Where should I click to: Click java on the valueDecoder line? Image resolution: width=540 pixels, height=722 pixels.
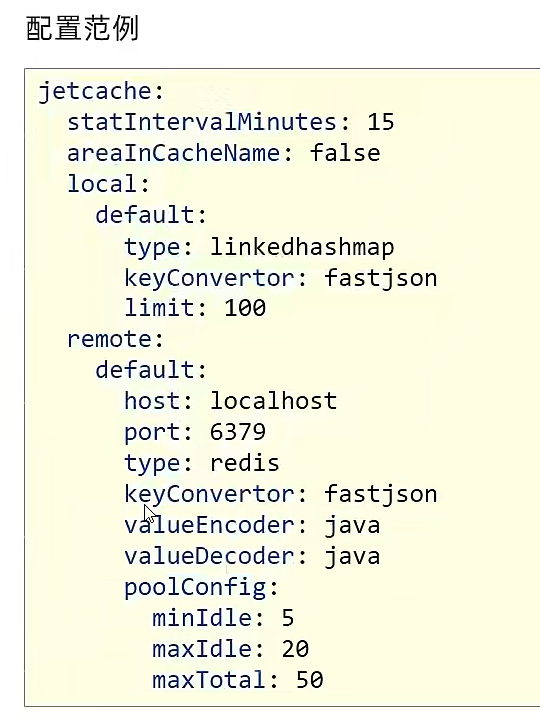352,557
